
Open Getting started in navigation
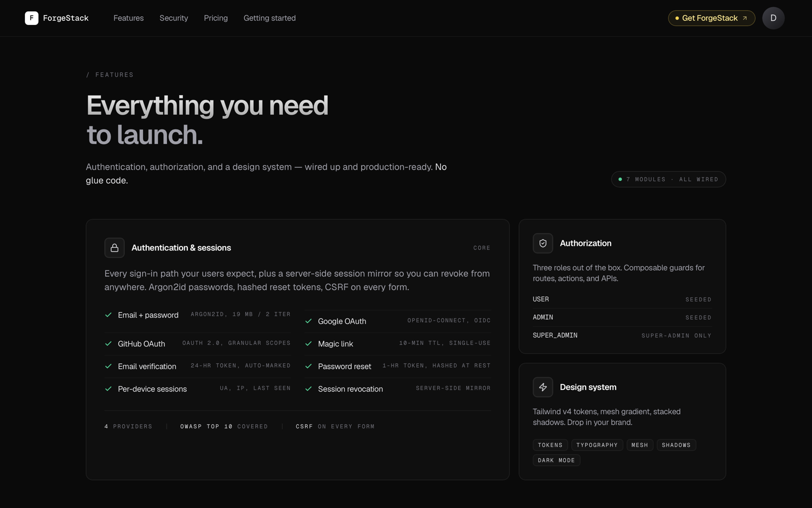(x=269, y=18)
